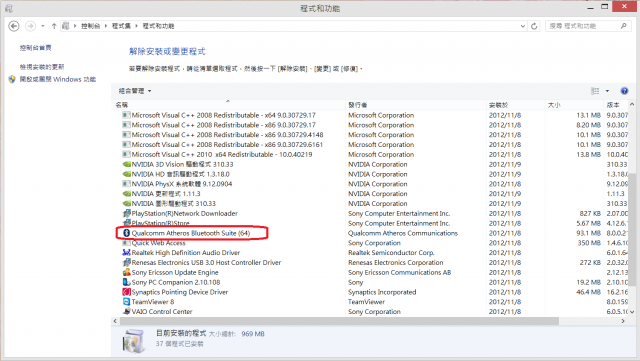Select Microsoft Visual C++ 2008 x86 9.0.30729.6161
Screen dimensions: 640x361
click(x=227, y=145)
